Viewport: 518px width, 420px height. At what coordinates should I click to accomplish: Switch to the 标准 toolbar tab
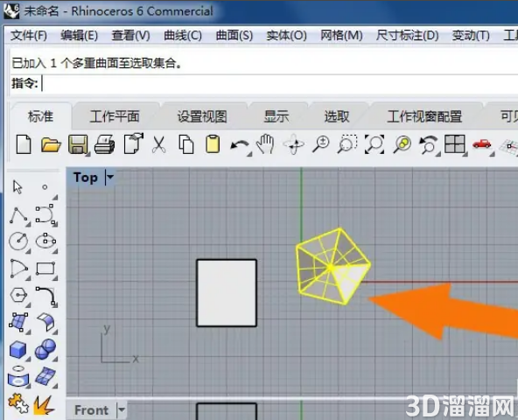[x=40, y=116]
